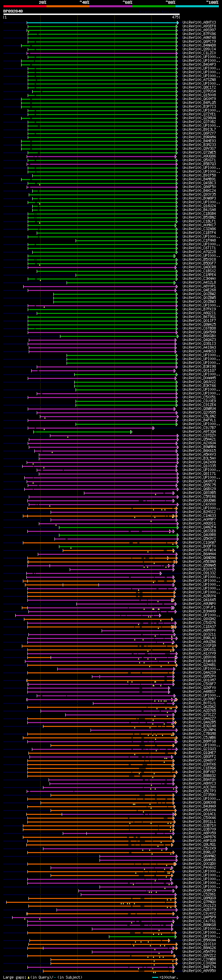Click the green alignment bar of UniRef100_Q4N2F4
This screenshot has width=222, height=980.
119,528
